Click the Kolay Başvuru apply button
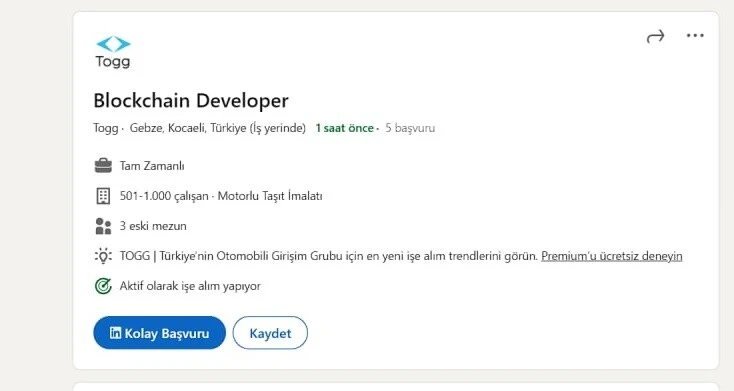Viewport: 734px width, 391px height. coord(160,333)
